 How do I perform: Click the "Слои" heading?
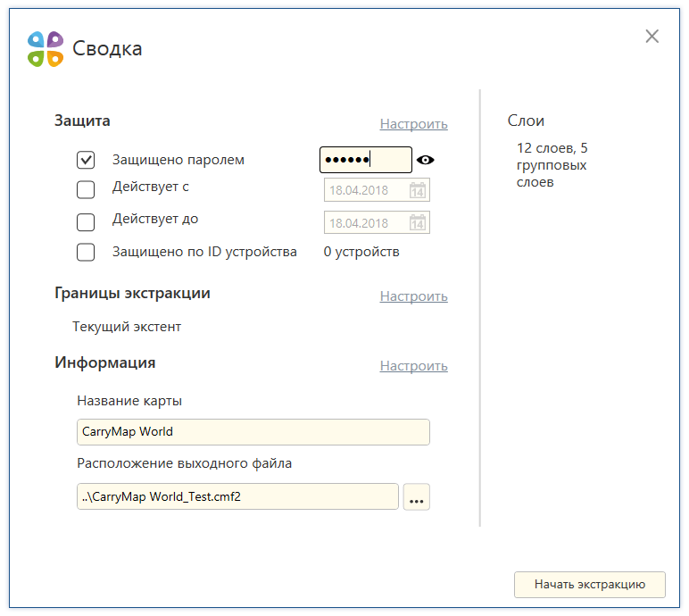coord(526,121)
